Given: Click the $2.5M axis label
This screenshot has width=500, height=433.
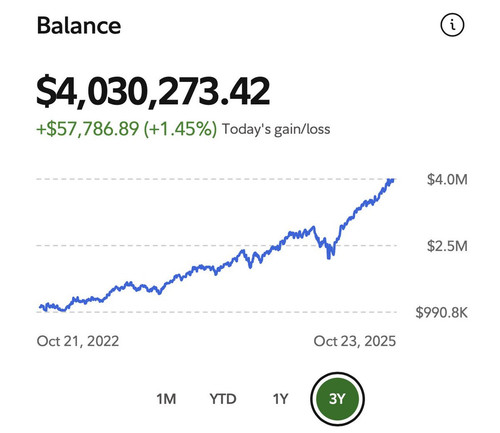Looking at the screenshot, I should pyautogui.click(x=447, y=246).
